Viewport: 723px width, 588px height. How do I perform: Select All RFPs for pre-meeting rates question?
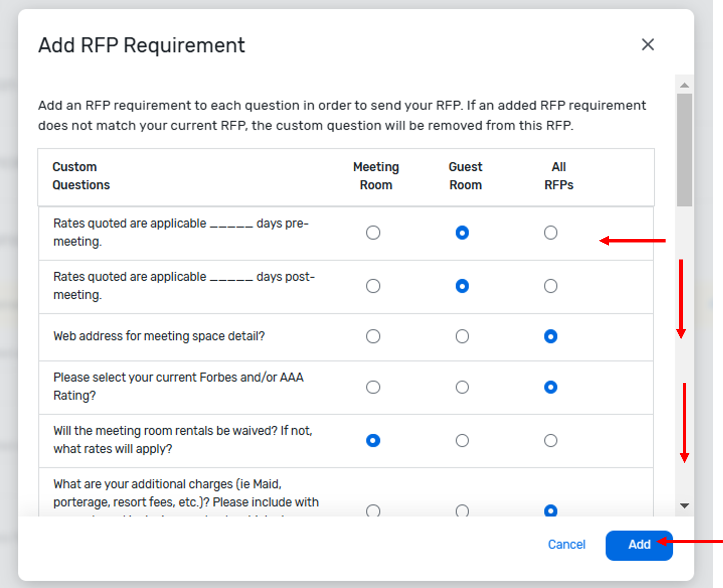coord(550,233)
